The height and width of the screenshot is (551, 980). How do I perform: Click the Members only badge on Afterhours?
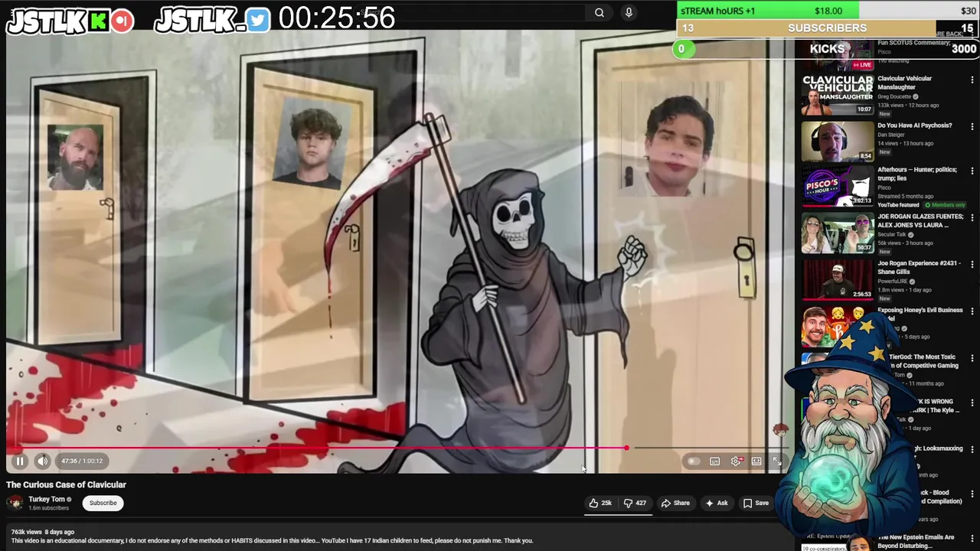945,205
